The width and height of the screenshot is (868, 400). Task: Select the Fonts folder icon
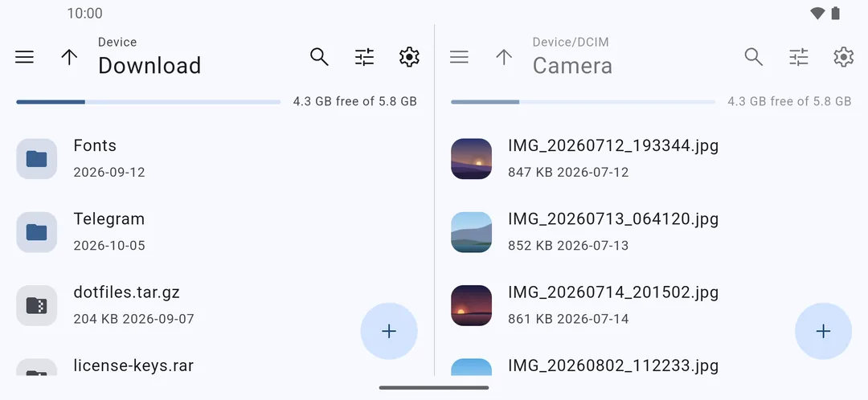(x=36, y=159)
